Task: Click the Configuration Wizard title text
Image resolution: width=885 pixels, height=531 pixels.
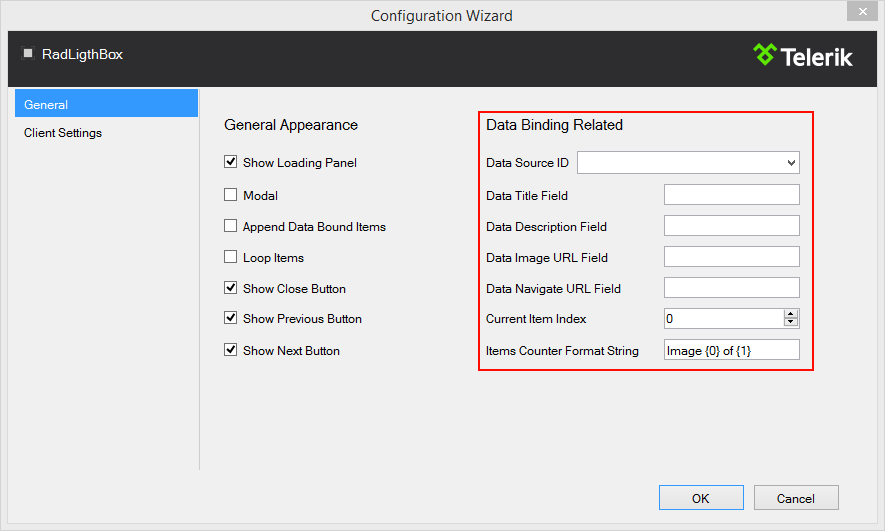Action: [x=441, y=16]
